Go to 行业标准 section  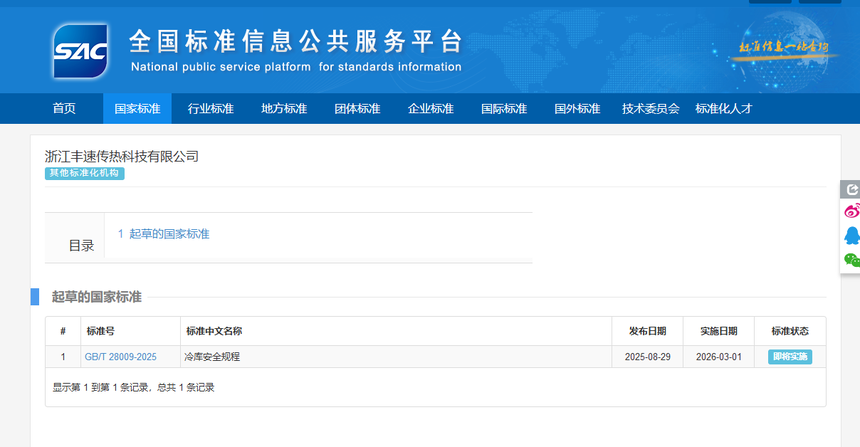[210, 109]
